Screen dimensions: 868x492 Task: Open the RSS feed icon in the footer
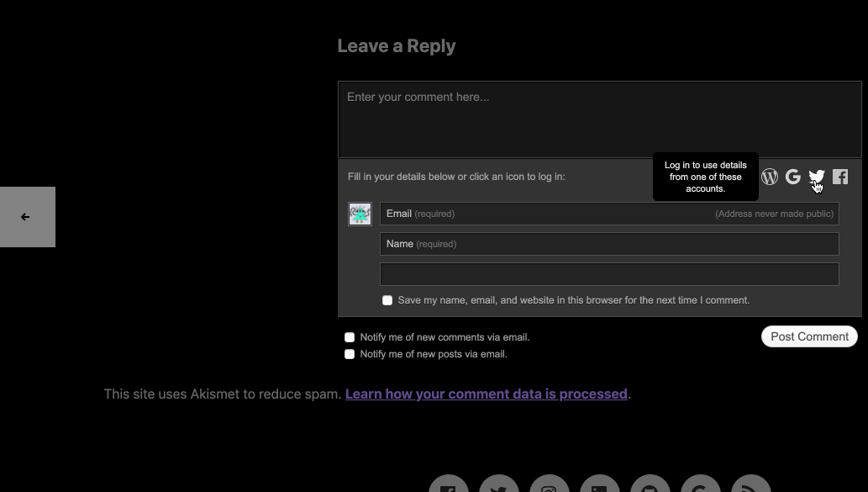coord(750,486)
